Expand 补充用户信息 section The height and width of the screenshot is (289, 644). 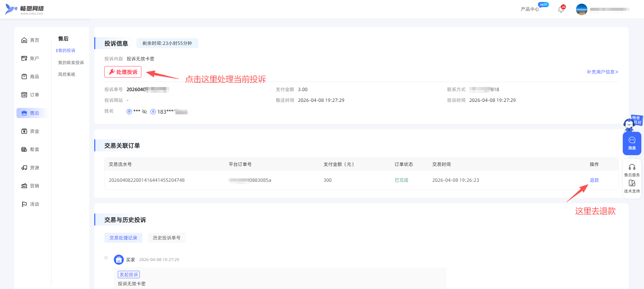pos(602,72)
